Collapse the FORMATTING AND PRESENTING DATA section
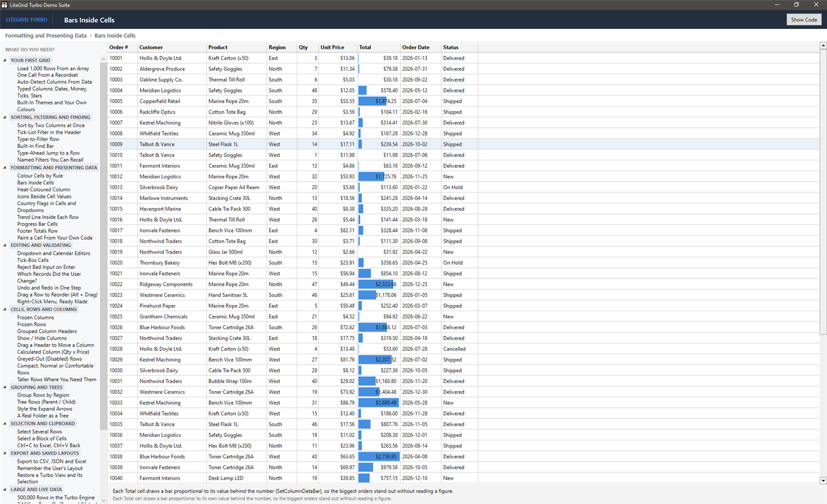This screenshot has width=827, height=504. pos(5,167)
